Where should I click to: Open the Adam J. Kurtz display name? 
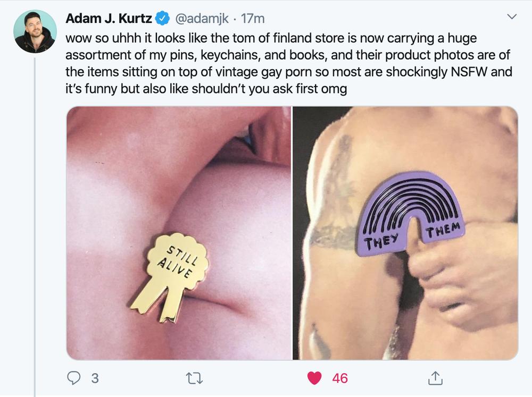tap(109, 18)
